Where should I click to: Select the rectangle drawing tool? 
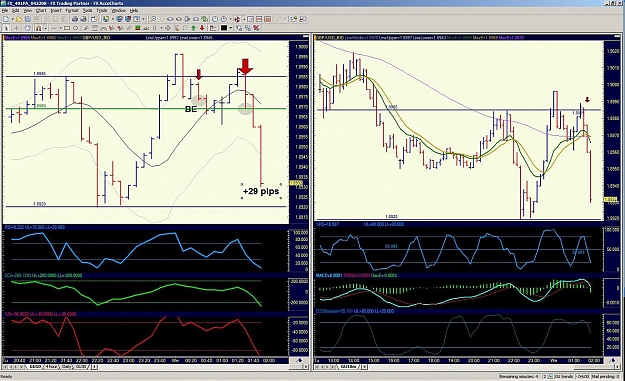pyautogui.click(x=67, y=28)
